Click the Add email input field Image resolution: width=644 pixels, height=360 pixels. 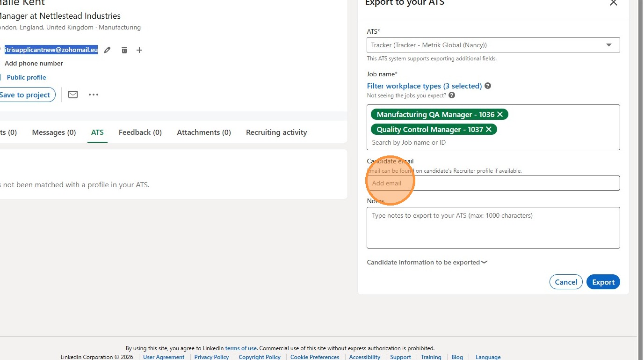[x=493, y=183]
